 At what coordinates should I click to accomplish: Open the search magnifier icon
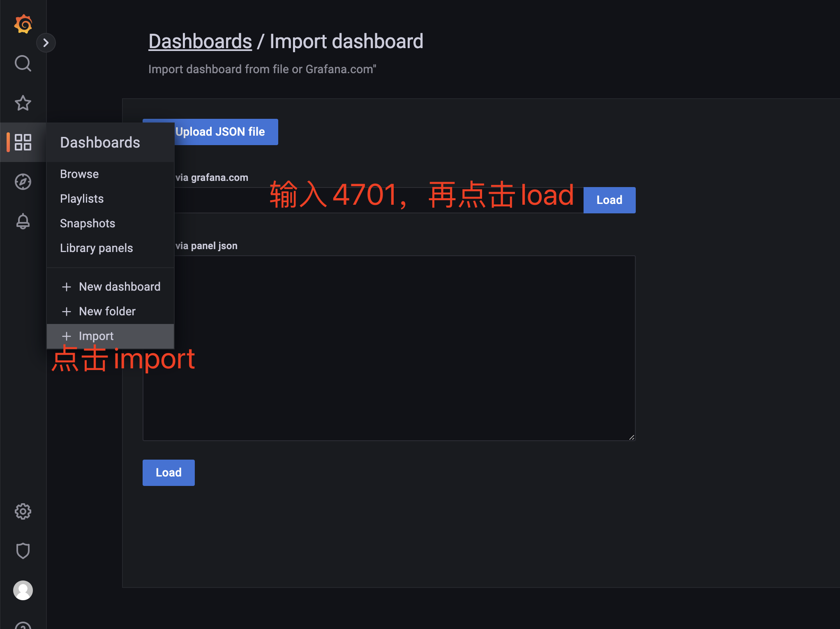pos(23,64)
